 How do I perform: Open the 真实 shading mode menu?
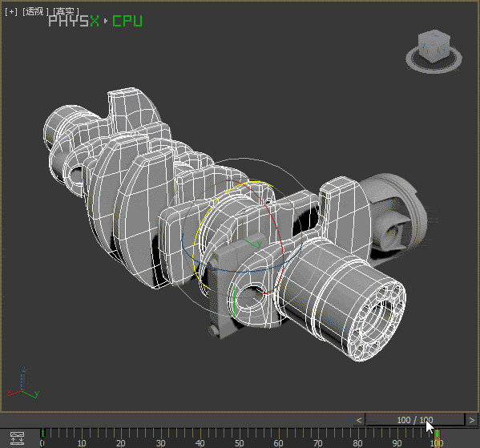coord(66,12)
